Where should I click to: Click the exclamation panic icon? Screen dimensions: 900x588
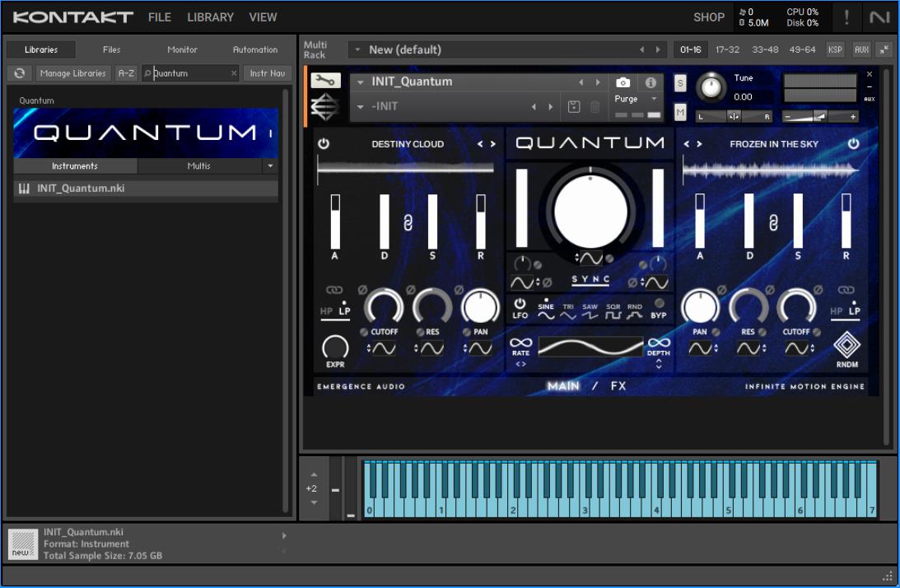[x=846, y=17]
